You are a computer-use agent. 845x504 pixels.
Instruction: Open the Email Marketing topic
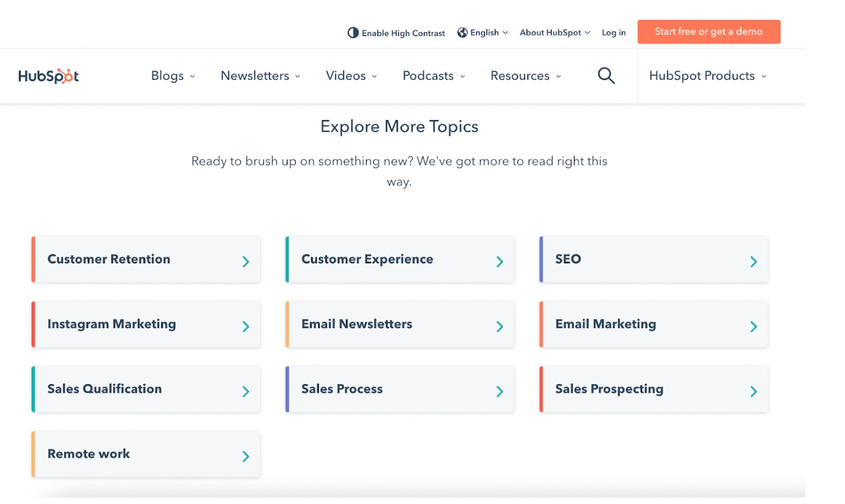coord(654,324)
